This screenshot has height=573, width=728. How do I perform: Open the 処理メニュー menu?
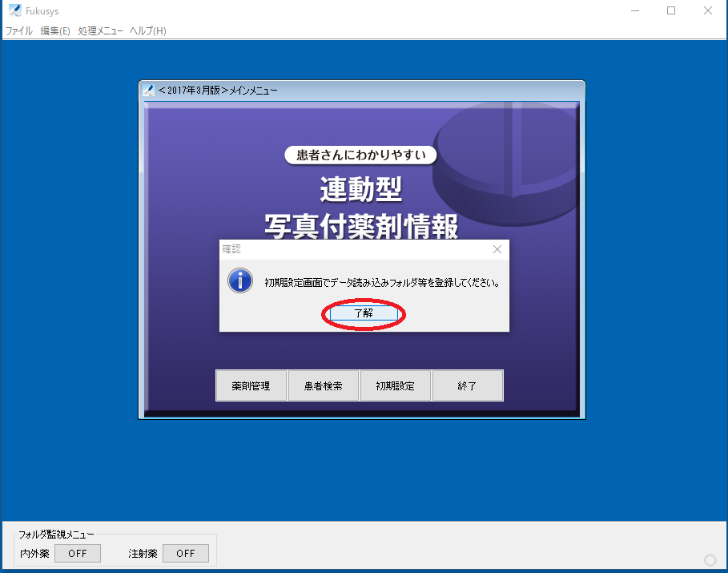[x=100, y=31]
